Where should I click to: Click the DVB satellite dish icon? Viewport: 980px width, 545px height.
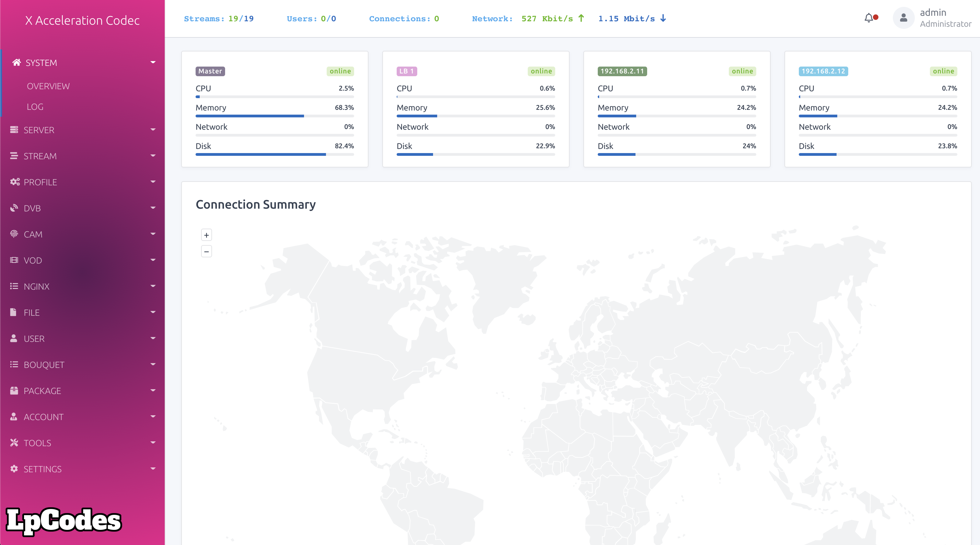point(14,208)
